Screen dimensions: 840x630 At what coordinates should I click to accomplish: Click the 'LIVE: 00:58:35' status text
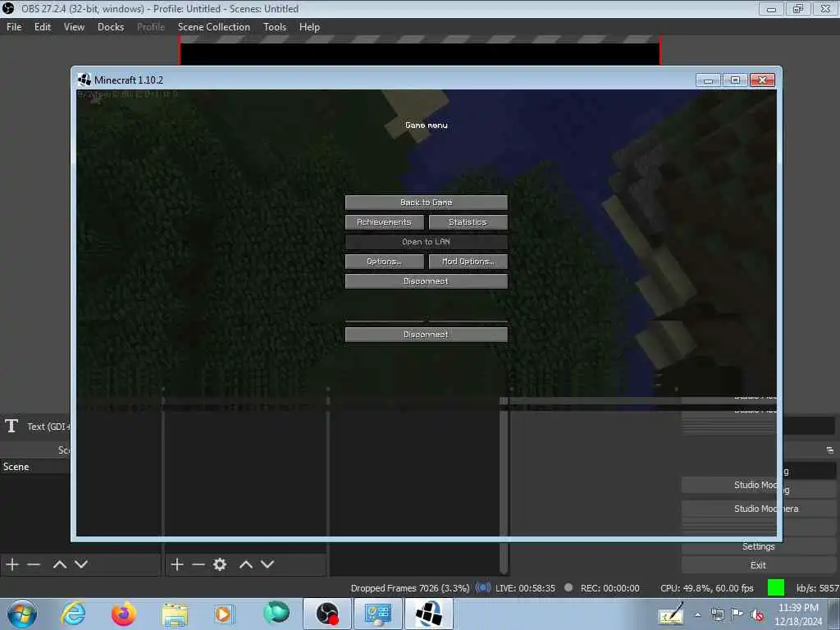(x=525, y=588)
